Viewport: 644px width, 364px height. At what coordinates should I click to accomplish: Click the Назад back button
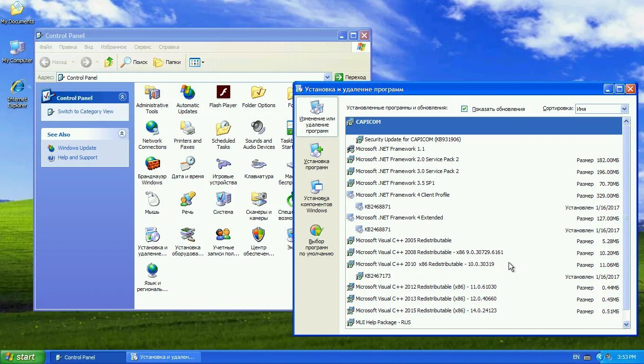tap(54, 62)
